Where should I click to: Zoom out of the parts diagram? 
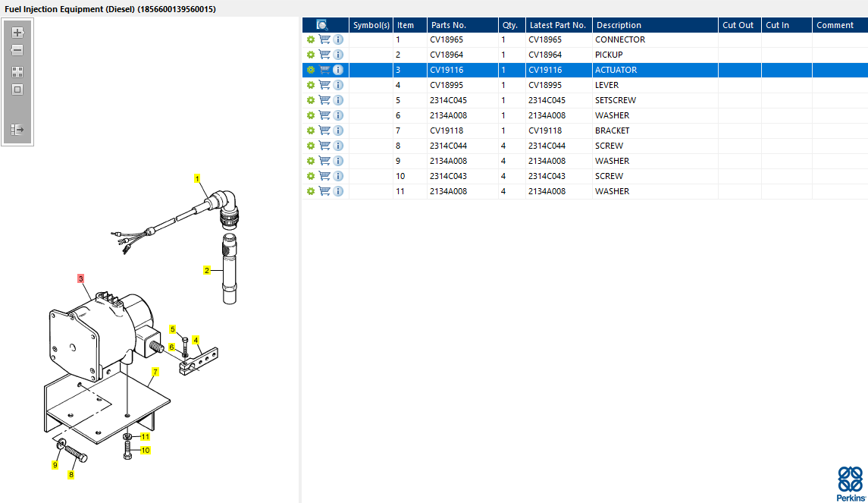pos(17,50)
